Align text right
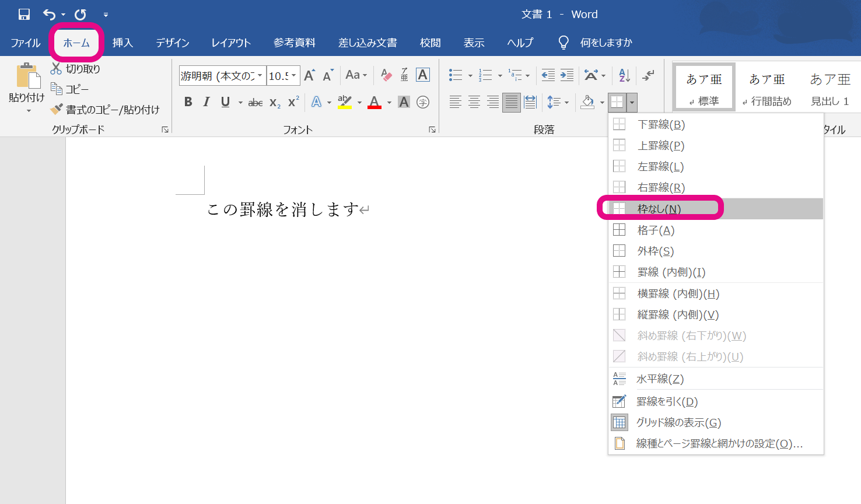The image size is (861, 504). (493, 102)
